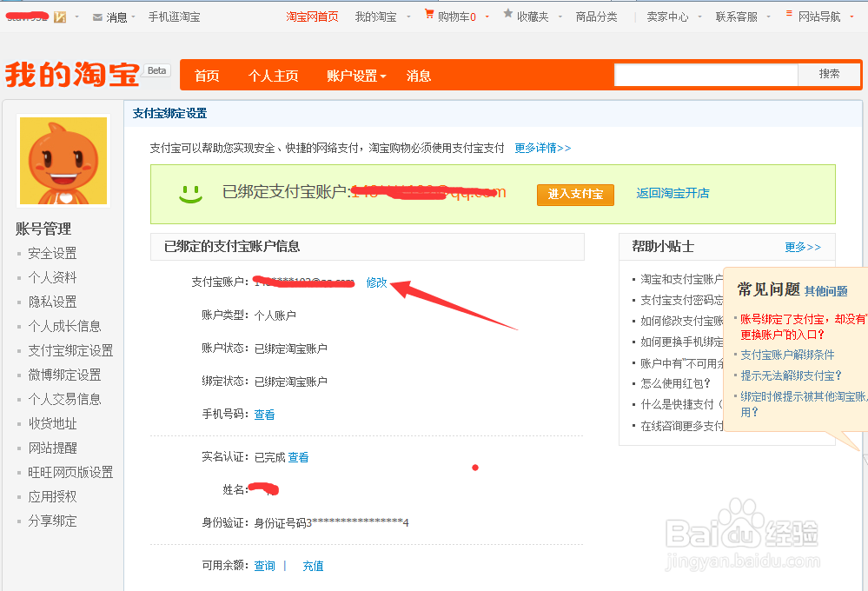The height and width of the screenshot is (591, 868).
Task: Open 商品分类 in top bar
Action: (x=596, y=17)
